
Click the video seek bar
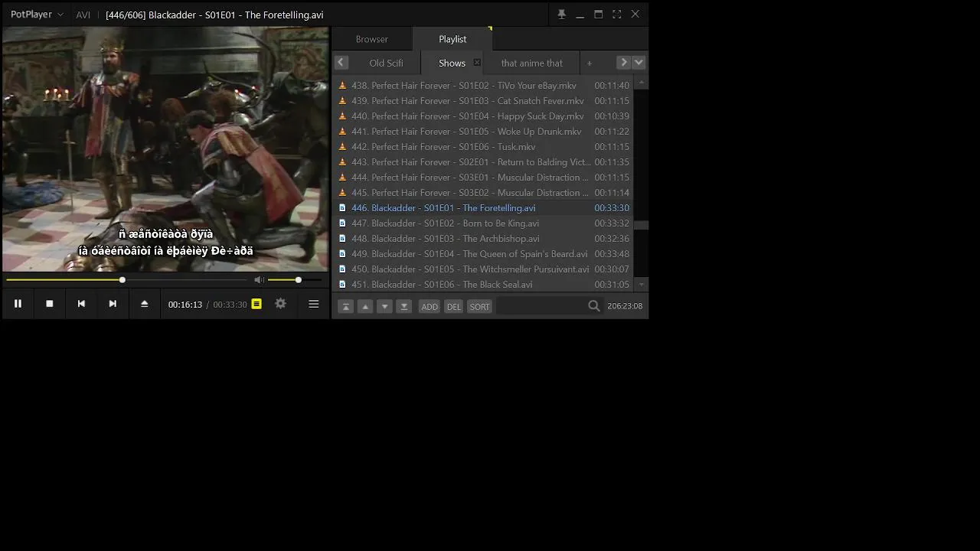(x=126, y=280)
